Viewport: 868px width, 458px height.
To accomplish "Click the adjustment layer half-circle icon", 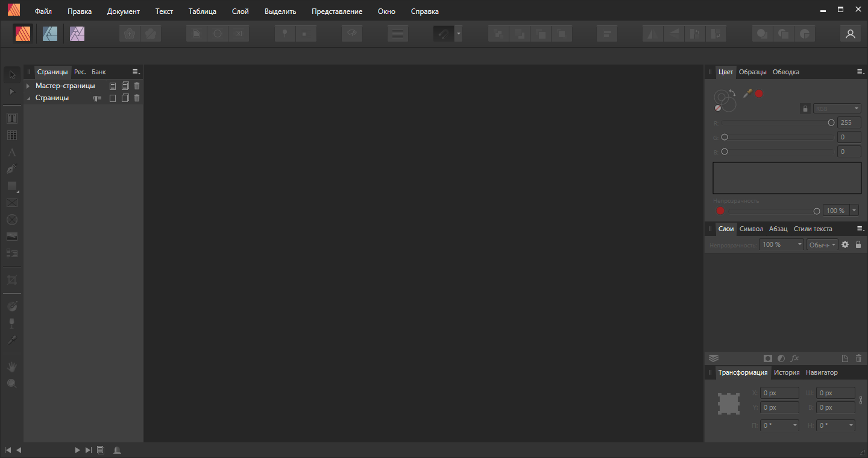I will 781,358.
